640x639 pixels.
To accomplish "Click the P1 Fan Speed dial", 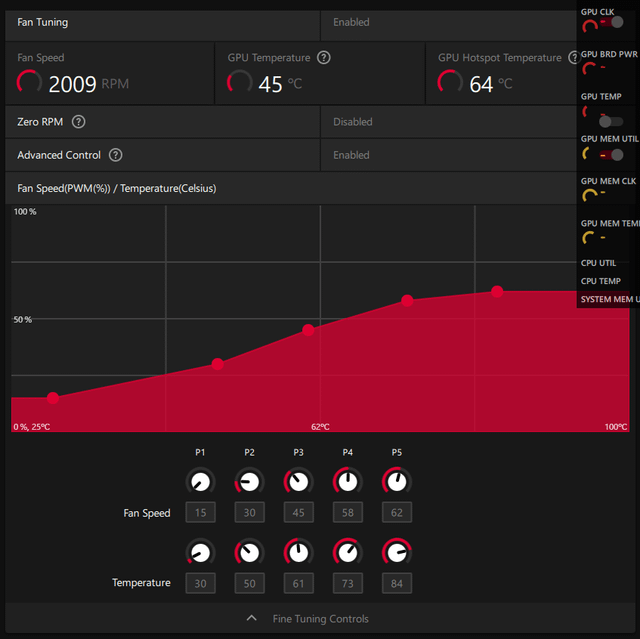I will tap(200, 482).
